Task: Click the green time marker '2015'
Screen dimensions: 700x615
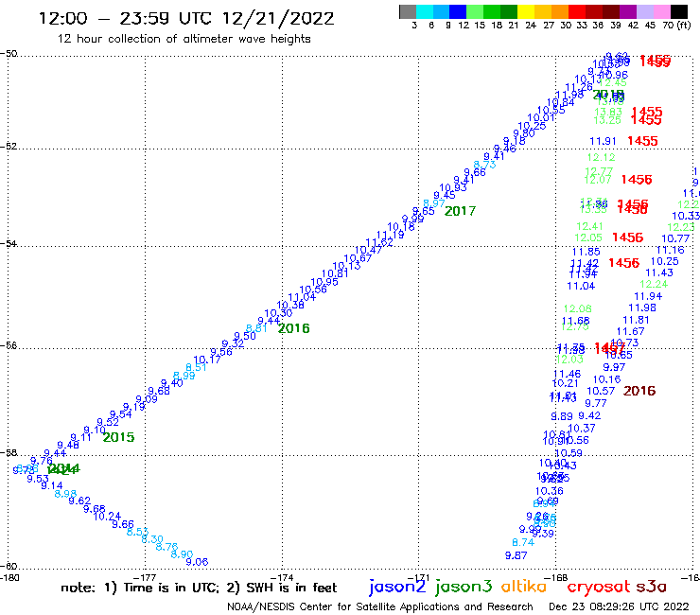Action: point(118,437)
